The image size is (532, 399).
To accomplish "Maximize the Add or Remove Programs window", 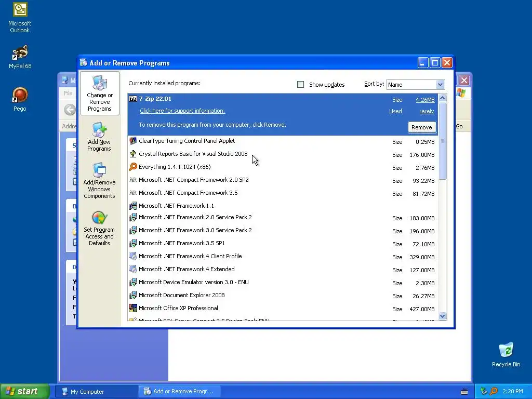I will pyautogui.click(x=435, y=63).
